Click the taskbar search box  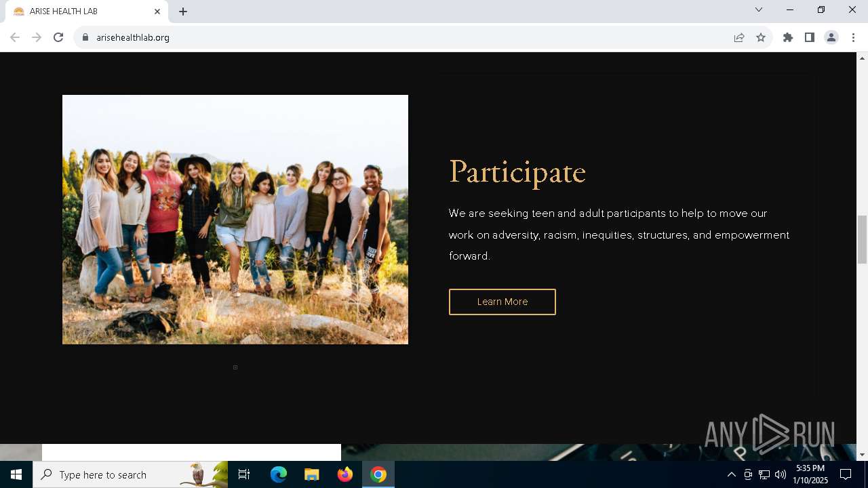tap(130, 474)
